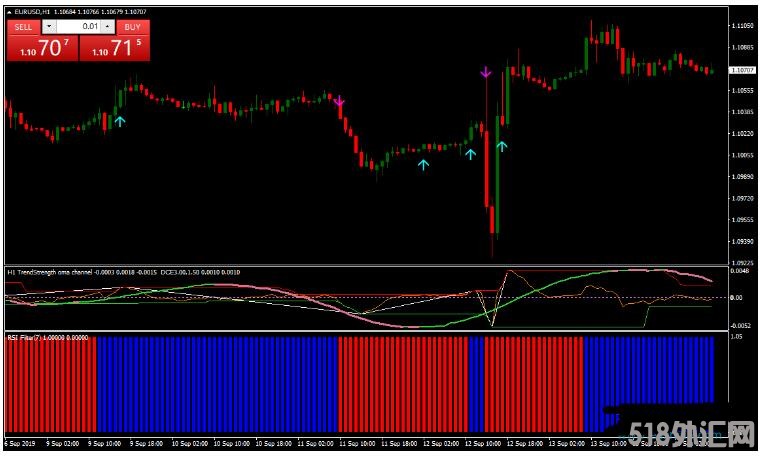Click the 1.10555 price scale label
The height and width of the screenshot is (458, 762).
pyautogui.click(x=743, y=90)
